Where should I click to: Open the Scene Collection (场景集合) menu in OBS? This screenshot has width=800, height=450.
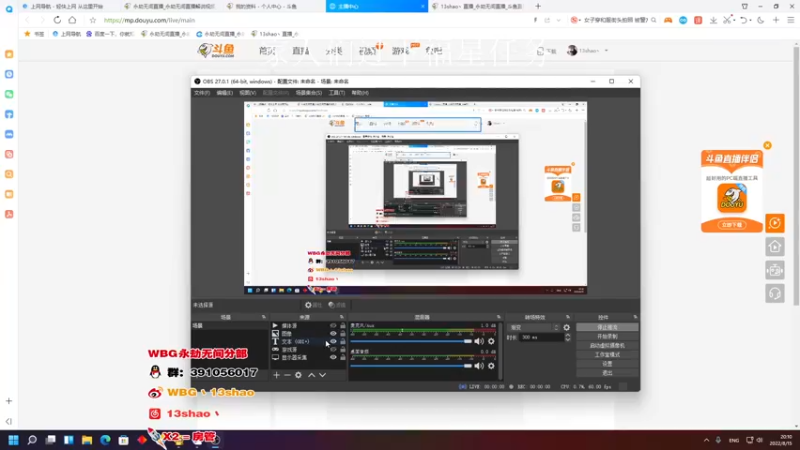pyautogui.click(x=309, y=93)
